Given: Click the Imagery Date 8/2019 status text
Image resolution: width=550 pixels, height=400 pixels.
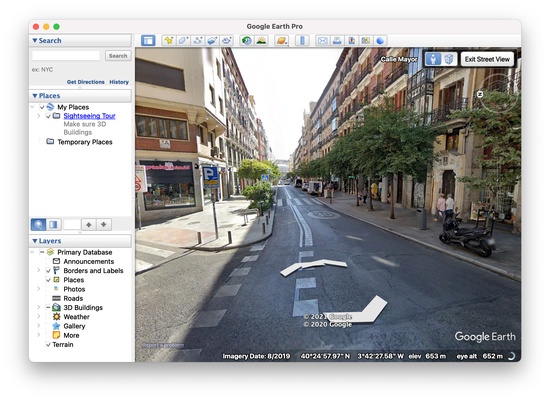Looking at the screenshot, I should tap(256, 356).
